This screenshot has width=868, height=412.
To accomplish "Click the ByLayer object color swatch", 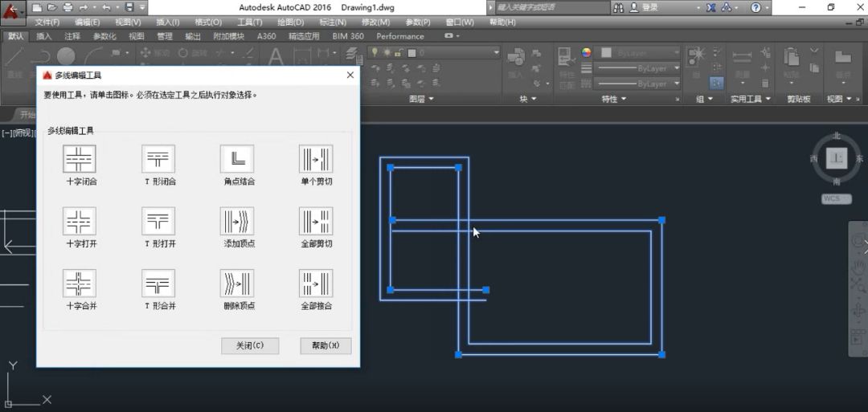I will [607, 52].
